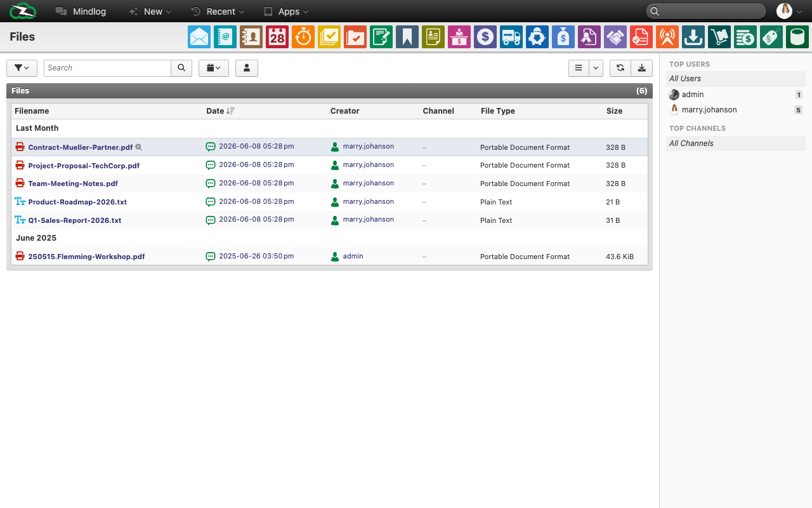Click the file Search text field
The width and height of the screenshot is (812, 508).
(x=107, y=68)
